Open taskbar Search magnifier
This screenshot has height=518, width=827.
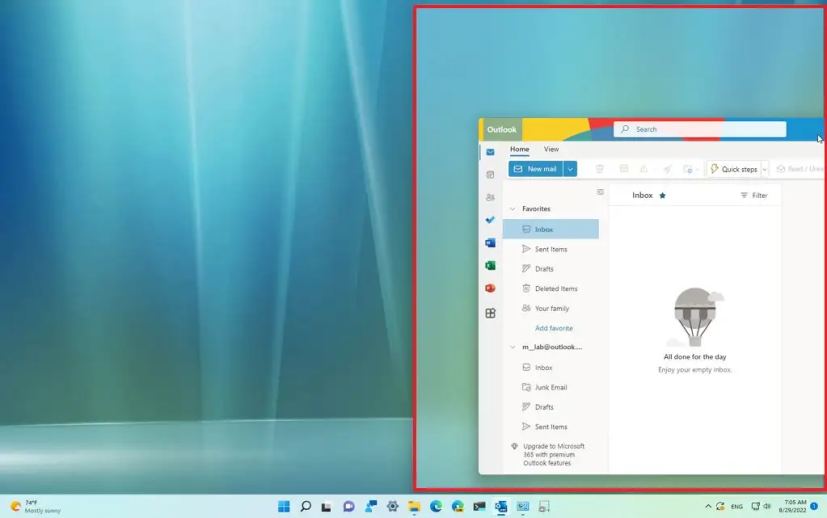(305, 506)
